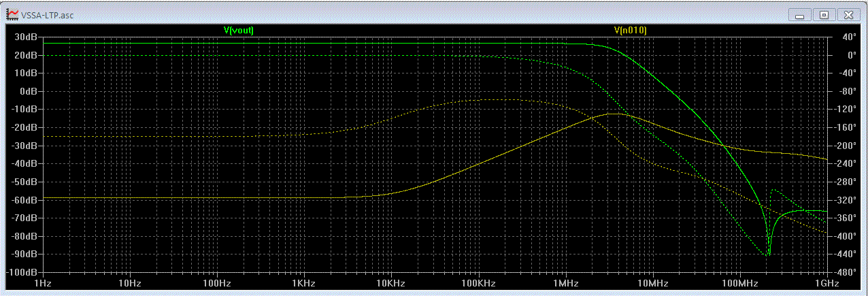Click the V(n010) trace label
This screenshot has height=296, width=868.
tap(630, 30)
